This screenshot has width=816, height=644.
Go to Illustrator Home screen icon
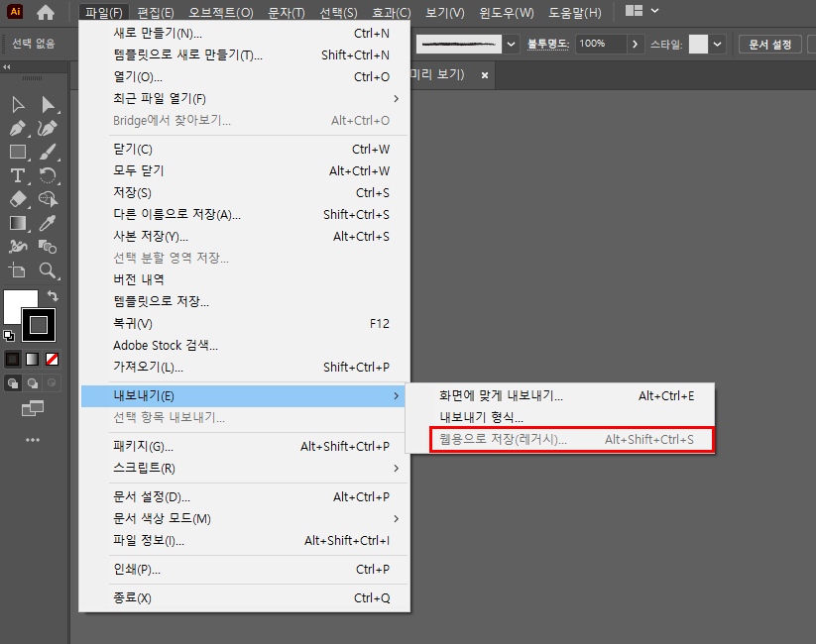pos(46,13)
